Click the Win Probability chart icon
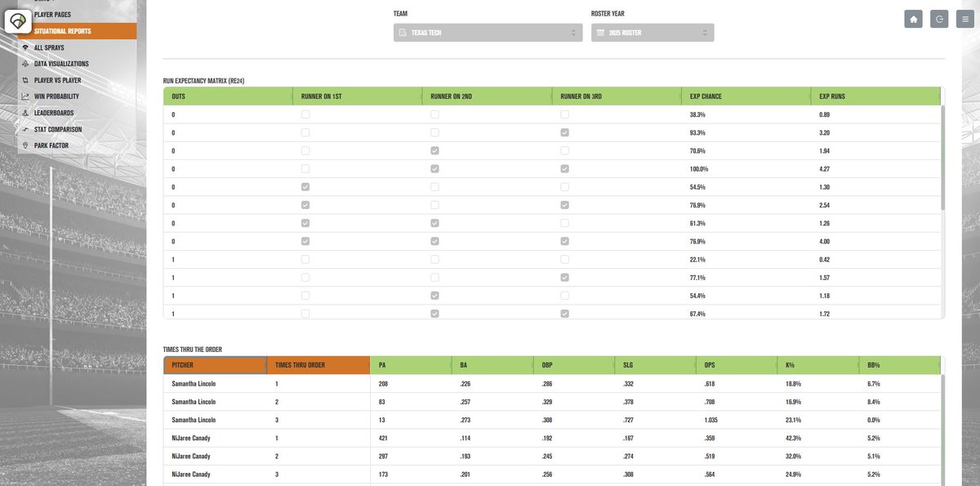980x486 pixels. tap(26, 96)
